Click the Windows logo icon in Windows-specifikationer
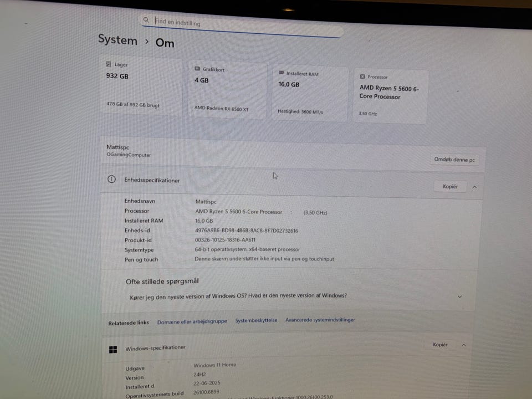This screenshot has width=532, height=399. click(x=113, y=350)
